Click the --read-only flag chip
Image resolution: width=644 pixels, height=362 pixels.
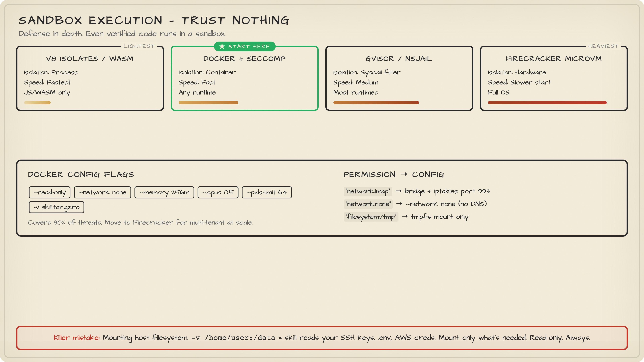[49, 192]
